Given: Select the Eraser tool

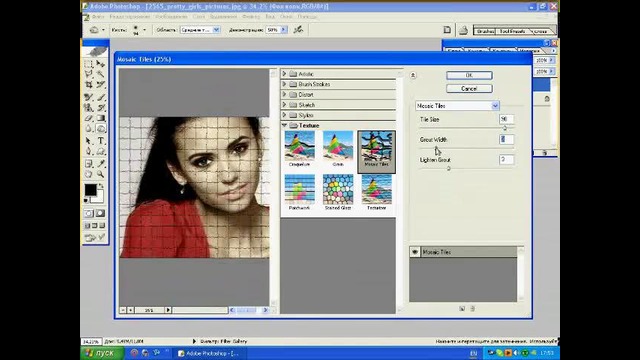Looking at the screenshot, I should click(x=89, y=118).
